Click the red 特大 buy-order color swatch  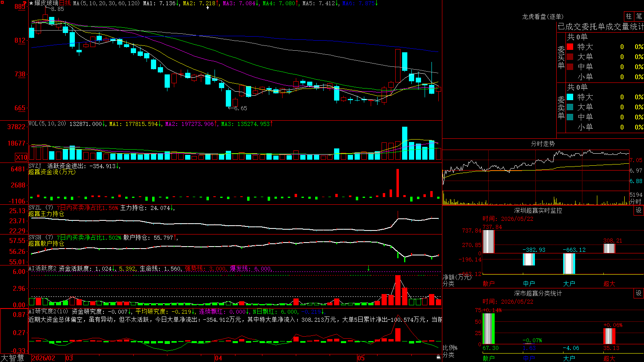[x=570, y=47]
